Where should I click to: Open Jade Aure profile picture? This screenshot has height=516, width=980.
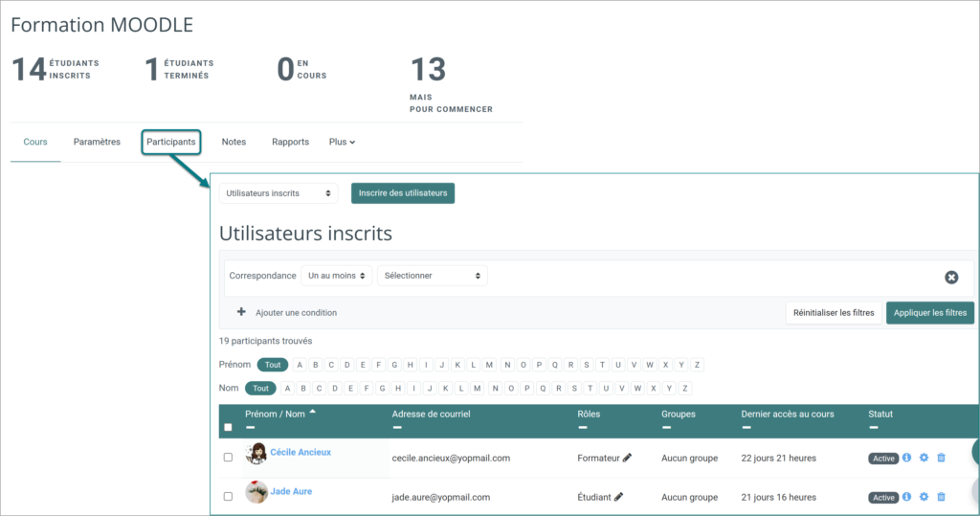pos(256,492)
